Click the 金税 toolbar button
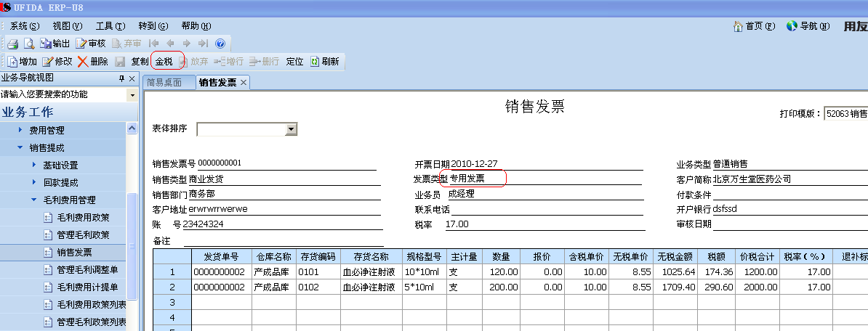The height and width of the screenshot is (331, 868). tap(164, 62)
